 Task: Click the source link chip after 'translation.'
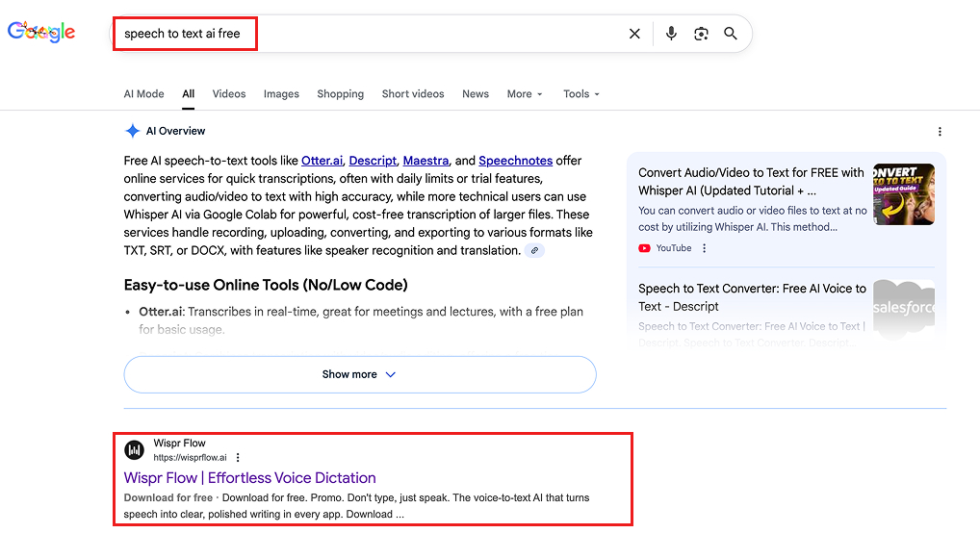pos(534,250)
